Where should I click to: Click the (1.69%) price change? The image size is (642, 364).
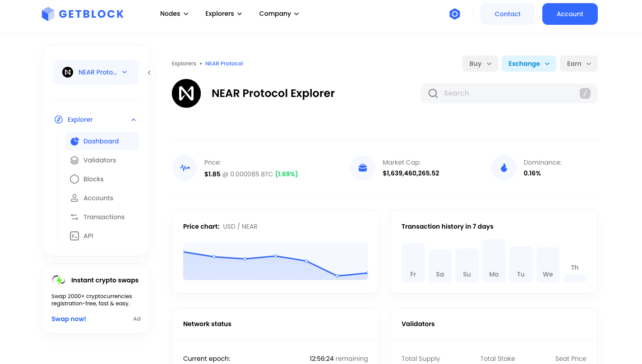click(286, 174)
